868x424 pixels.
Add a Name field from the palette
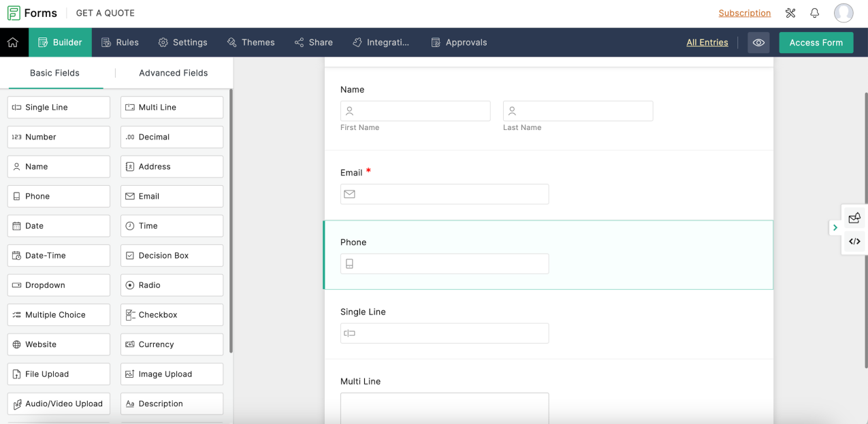[59, 167]
